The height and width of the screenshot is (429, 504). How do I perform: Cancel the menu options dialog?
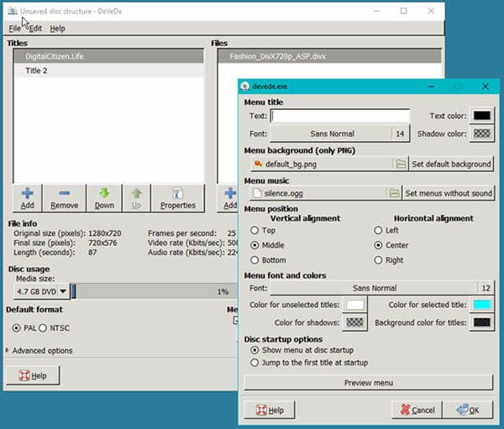point(417,410)
